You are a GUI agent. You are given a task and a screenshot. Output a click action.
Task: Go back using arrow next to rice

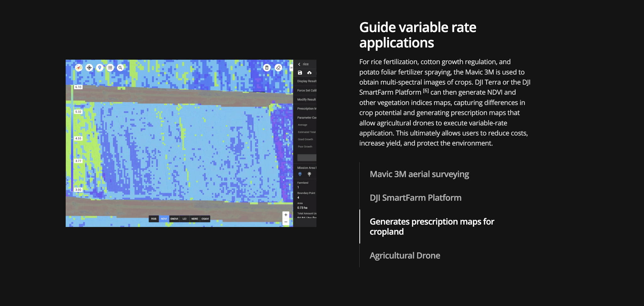click(x=299, y=64)
